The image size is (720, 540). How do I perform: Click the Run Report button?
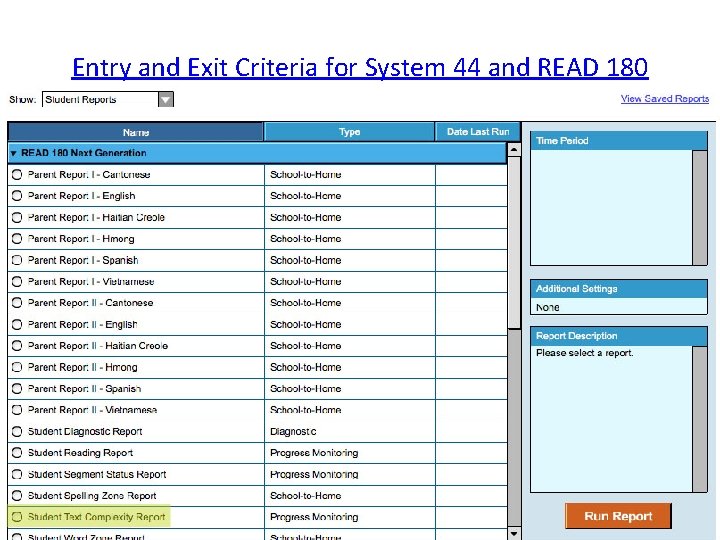click(618, 516)
